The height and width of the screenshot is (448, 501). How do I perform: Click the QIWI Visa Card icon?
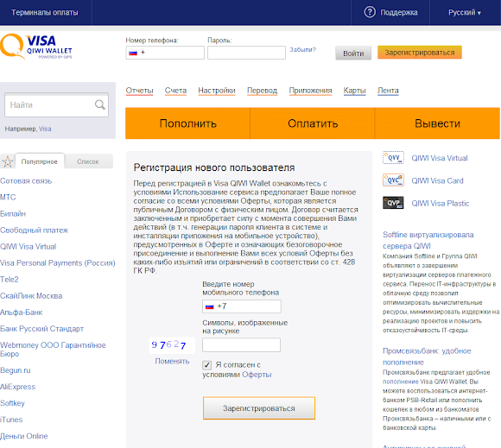pyautogui.click(x=393, y=180)
